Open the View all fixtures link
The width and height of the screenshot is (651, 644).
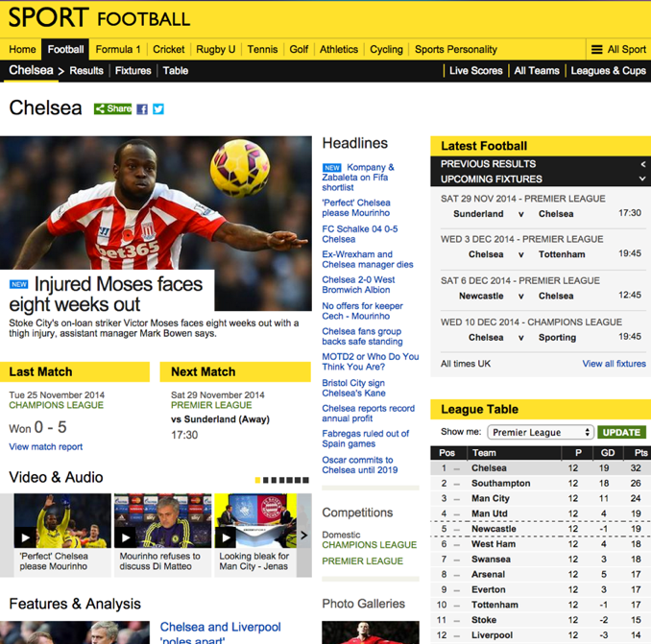coord(615,364)
